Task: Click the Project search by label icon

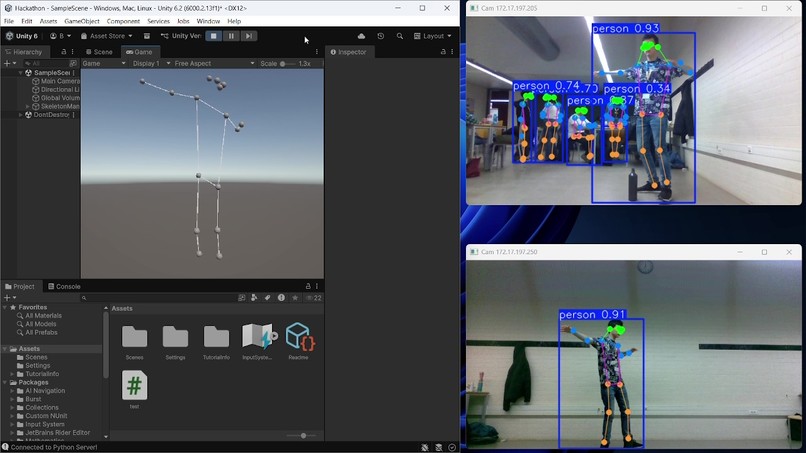Action: (267, 298)
